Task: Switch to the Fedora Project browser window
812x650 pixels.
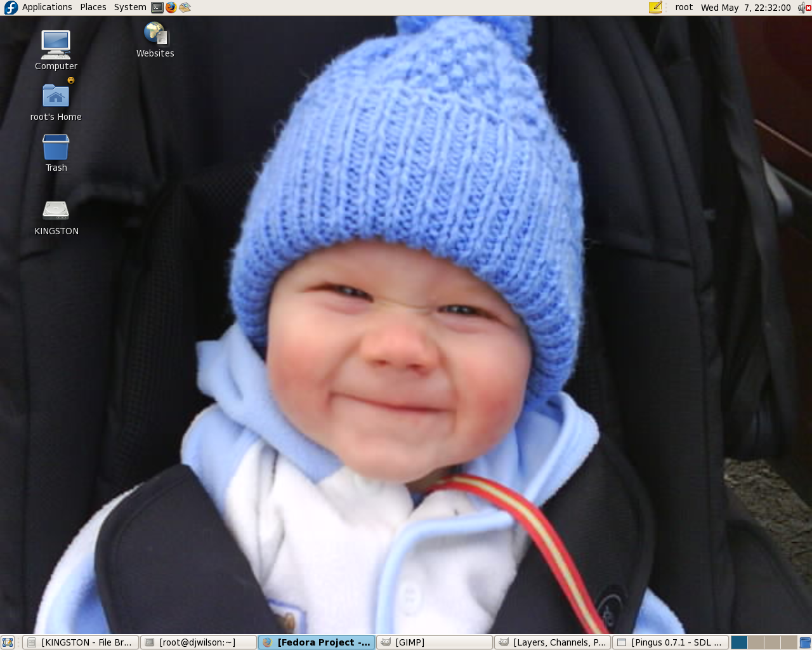Action: point(317,642)
